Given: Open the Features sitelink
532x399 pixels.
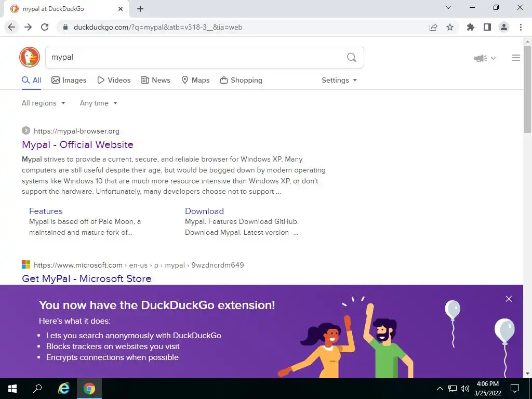Looking at the screenshot, I should click(46, 211).
